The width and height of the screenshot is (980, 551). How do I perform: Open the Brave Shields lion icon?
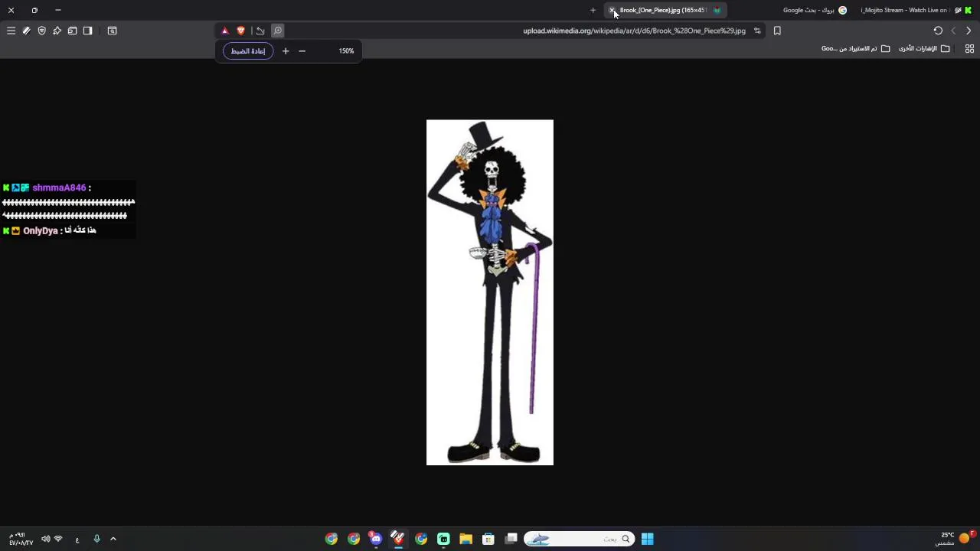240,31
